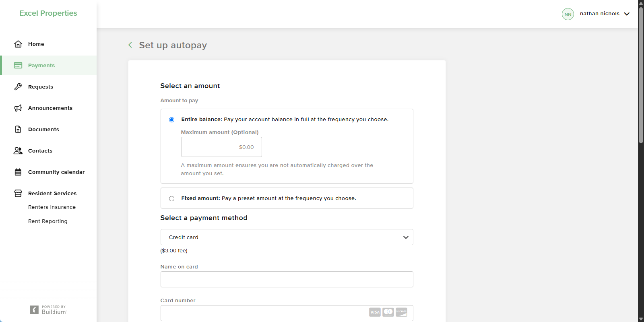Image resolution: width=644 pixels, height=322 pixels.
Task: Expand the nathan nichols user menu
Action: click(x=626, y=14)
